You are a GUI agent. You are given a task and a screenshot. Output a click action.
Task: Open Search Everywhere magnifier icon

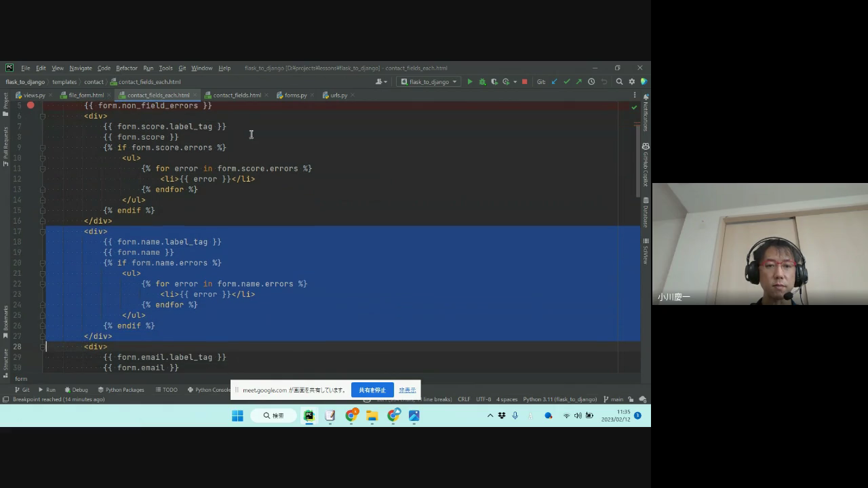click(619, 82)
